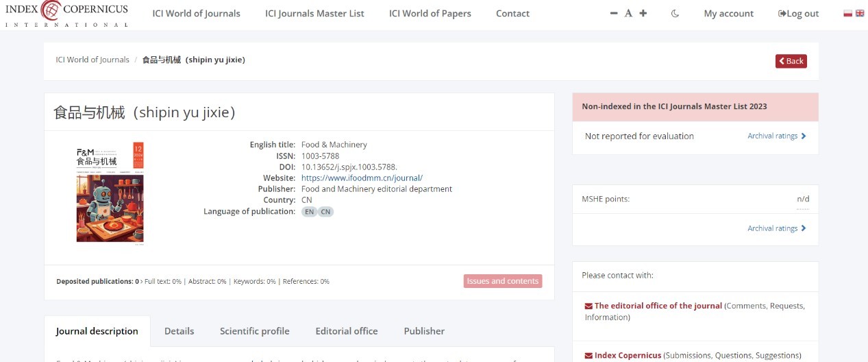Select the Journal description tab

pos(97,331)
